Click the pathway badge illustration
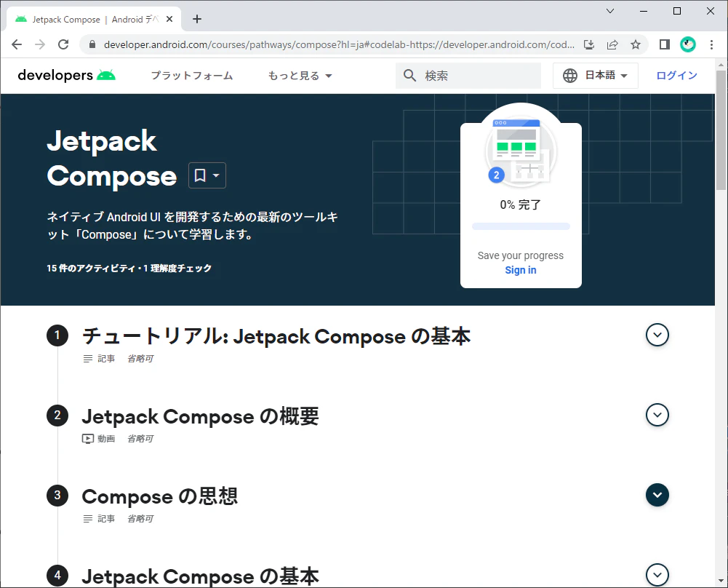 pyautogui.click(x=521, y=151)
